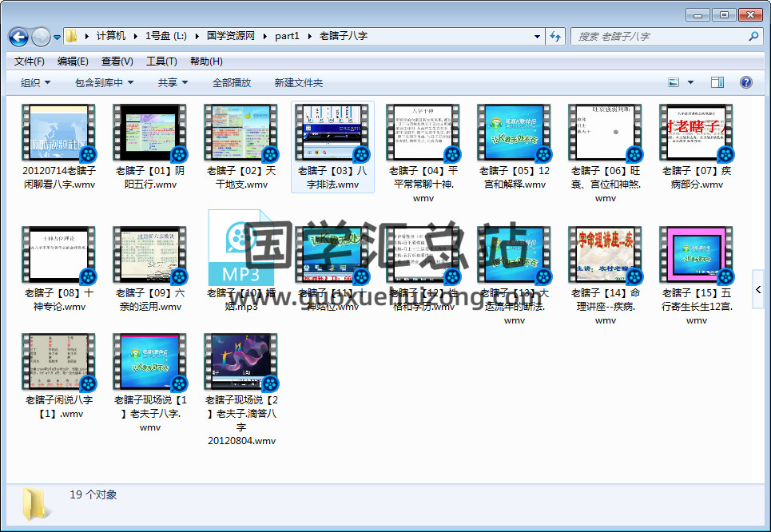Viewport: 771px width, 532px height.
Task: Open the 组织 dropdown menu
Action: click(35, 82)
